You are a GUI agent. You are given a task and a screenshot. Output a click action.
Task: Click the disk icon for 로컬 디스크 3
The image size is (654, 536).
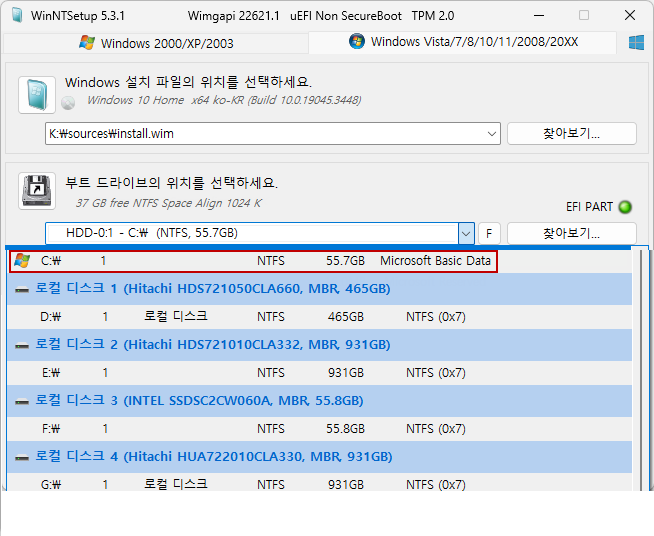(22, 401)
